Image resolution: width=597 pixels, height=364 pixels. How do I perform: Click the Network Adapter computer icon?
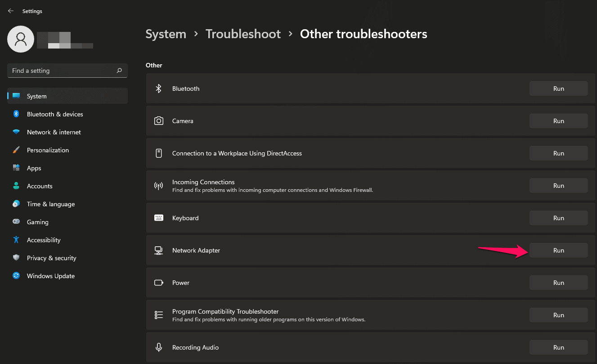[x=159, y=250]
